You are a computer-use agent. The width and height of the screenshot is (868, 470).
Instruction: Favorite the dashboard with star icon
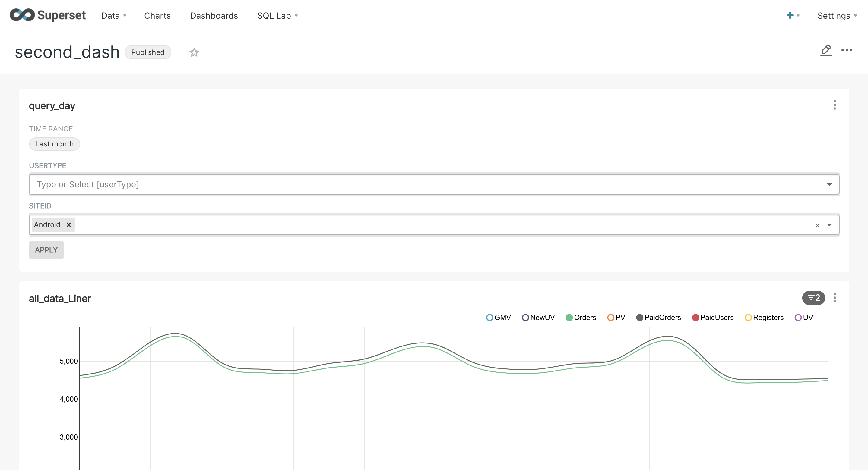pos(194,52)
